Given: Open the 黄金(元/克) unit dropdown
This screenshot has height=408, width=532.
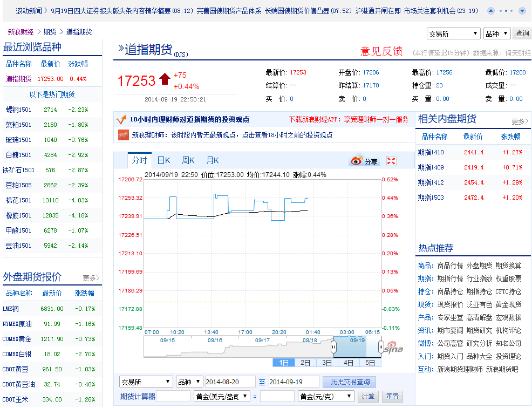Looking at the screenshot, I should pos(326,397).
